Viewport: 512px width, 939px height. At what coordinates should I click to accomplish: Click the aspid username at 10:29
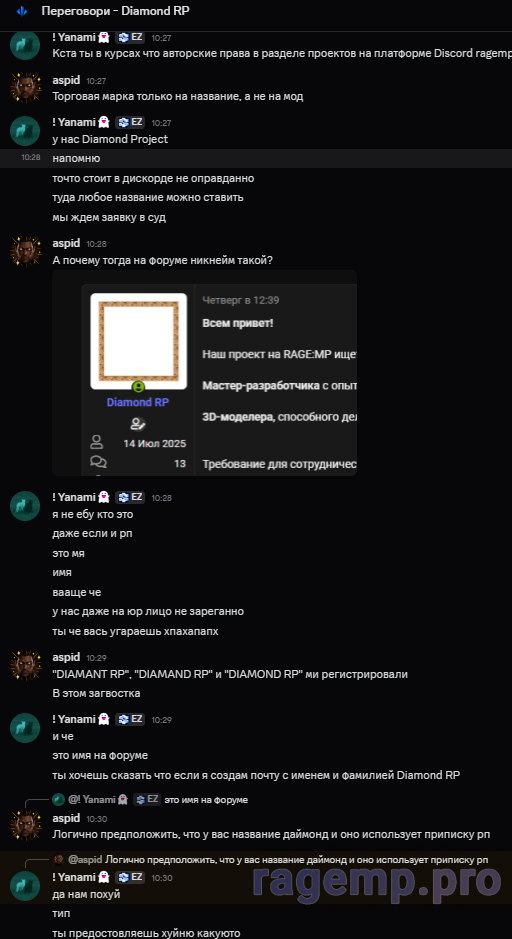[66, 657]
